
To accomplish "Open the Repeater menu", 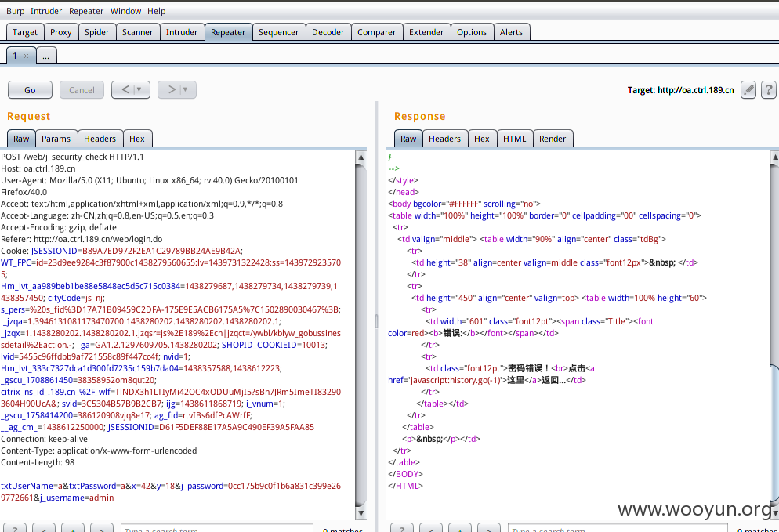I will click(x=86, y=11).
